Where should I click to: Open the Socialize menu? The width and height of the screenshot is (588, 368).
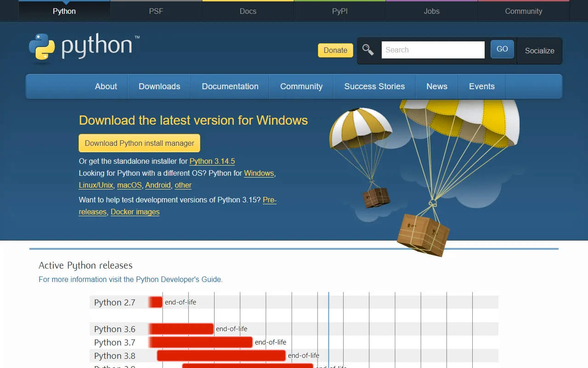540,51
